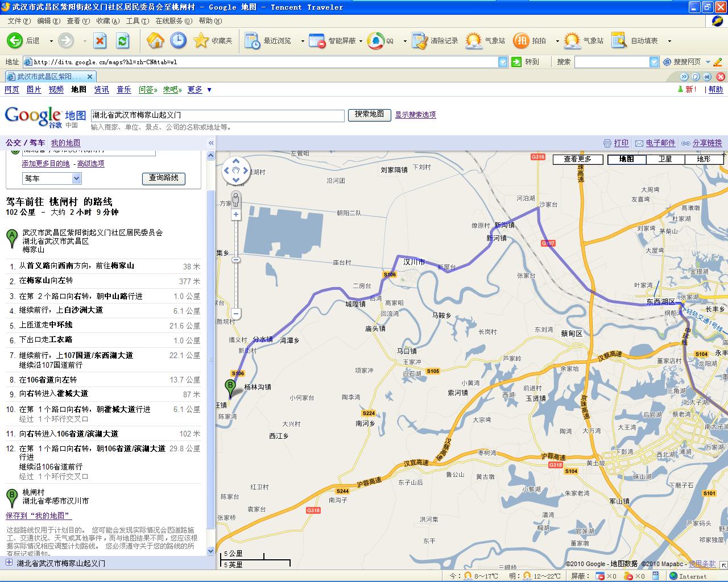Click the green Refresh page icon
Viewport: 728px width, 582px height.
pos(122,40)
